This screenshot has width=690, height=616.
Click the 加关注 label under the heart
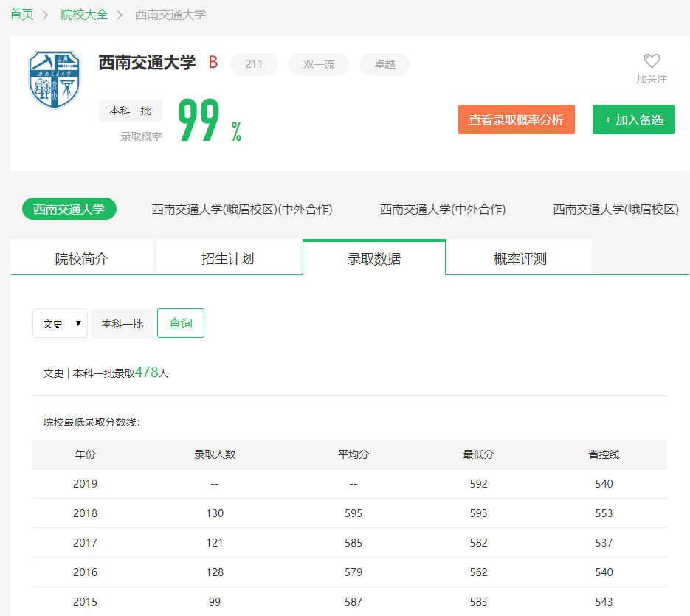coord(652,79)
